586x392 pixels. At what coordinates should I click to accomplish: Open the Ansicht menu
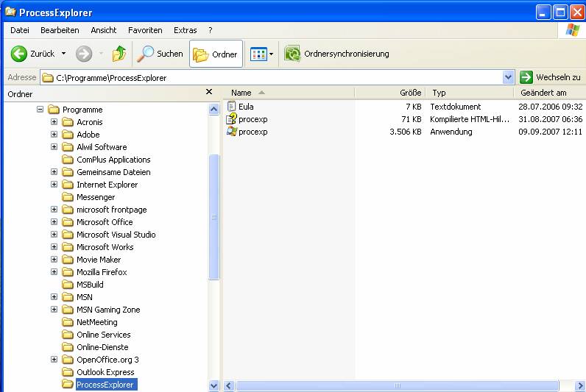tap(104, 30)
